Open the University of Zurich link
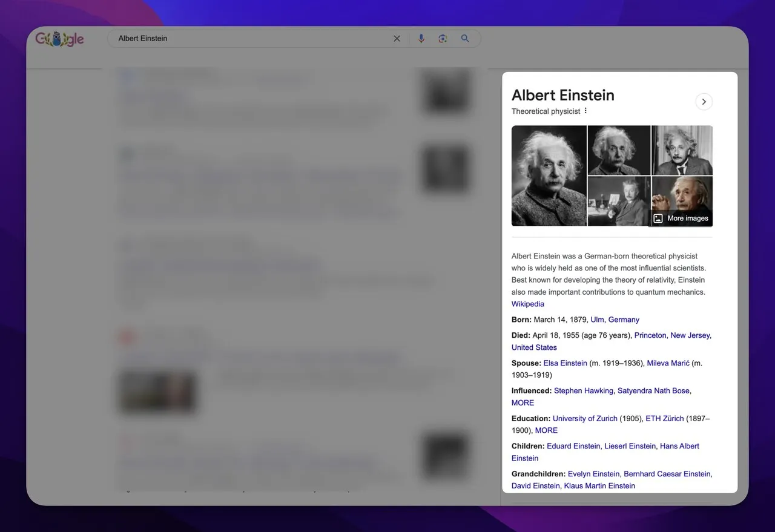Viewport: 775px width, 532px height. 585,419
